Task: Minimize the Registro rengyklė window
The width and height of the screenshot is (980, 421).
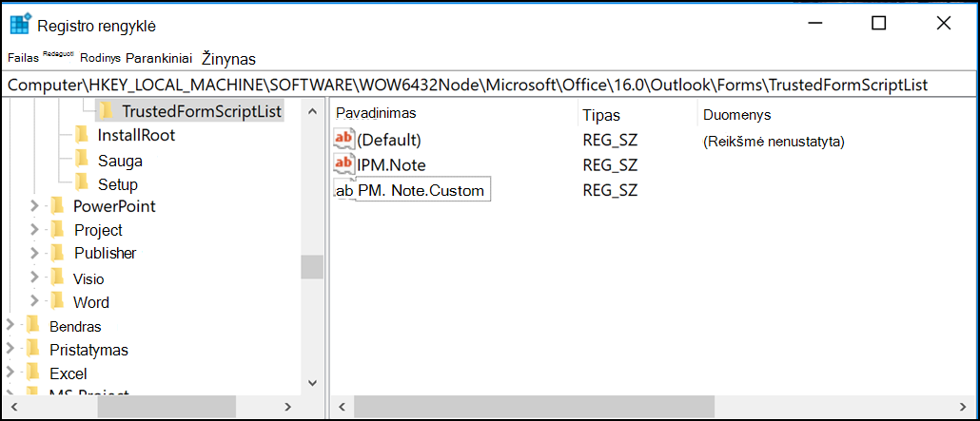Action: tap(813, 24)
